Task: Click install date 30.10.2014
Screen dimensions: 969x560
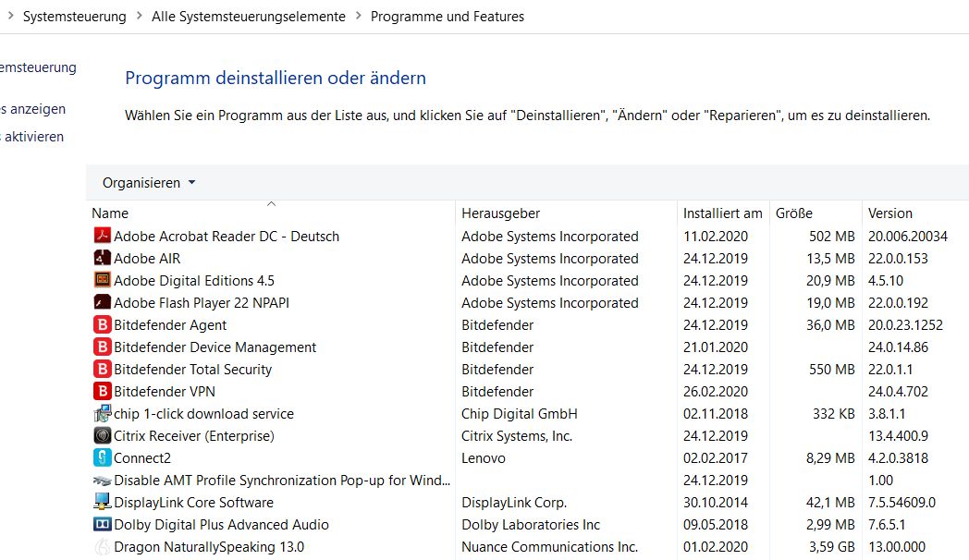Action: [716, 504]
